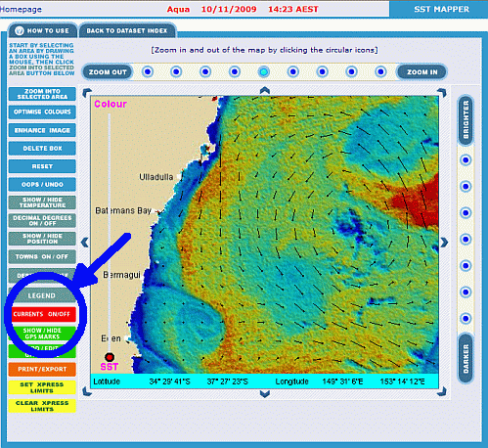Select the seventh brightness level circle
Screen dimensions: 488x448
pos(466,319)
